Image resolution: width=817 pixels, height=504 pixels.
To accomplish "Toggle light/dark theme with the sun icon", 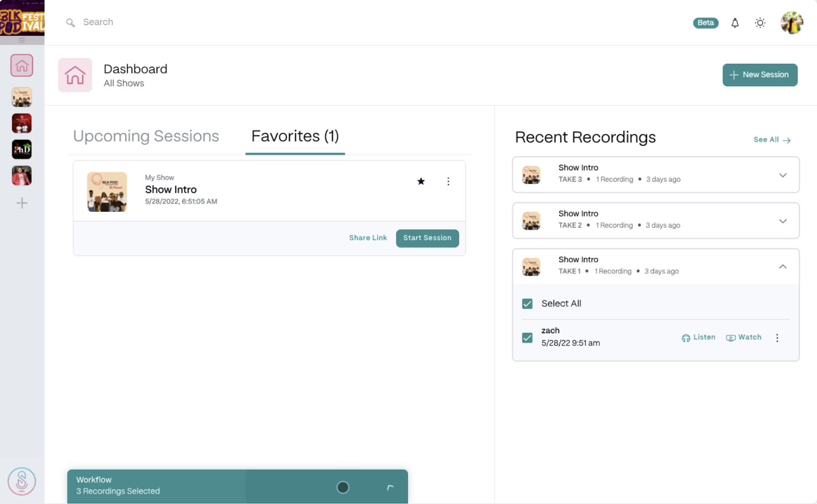I will click(x=760, y=23).
